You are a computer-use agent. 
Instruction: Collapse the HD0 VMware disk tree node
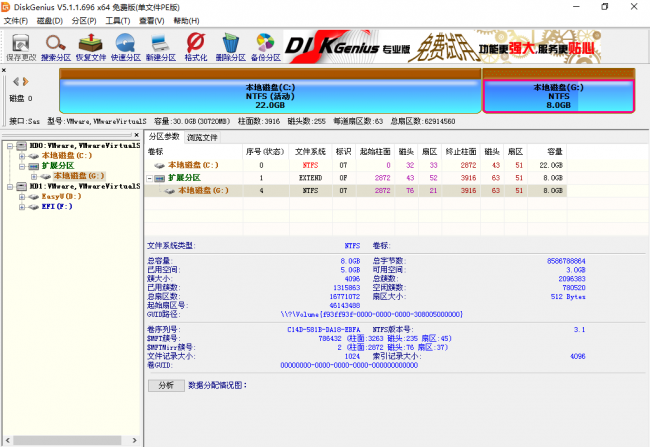[10, 146]
